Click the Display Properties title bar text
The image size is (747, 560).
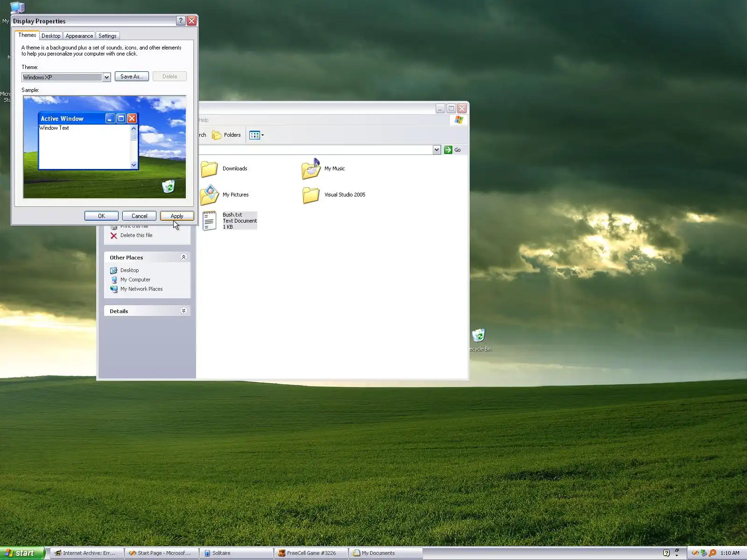click(x=39, y=21)
